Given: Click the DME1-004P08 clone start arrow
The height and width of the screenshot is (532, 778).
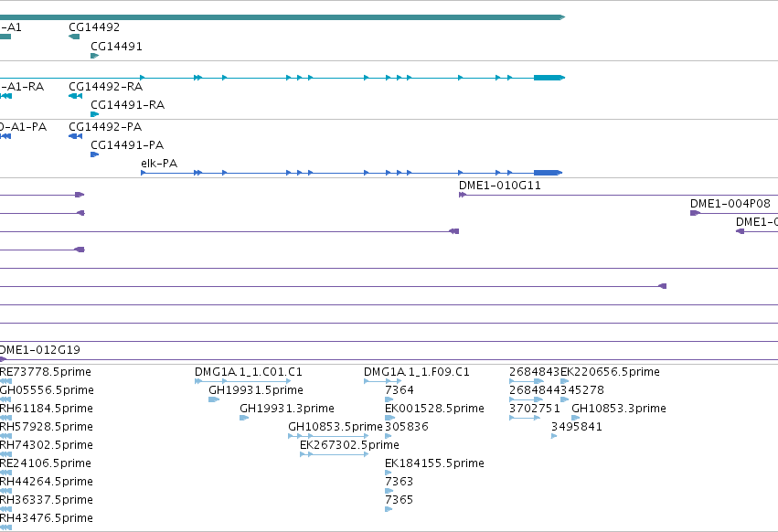Looking at the screenshot, I should (695, 213).
